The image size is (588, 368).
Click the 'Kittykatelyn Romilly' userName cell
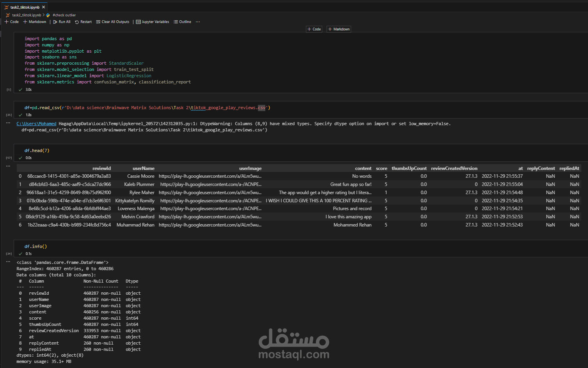pos(135,201)
